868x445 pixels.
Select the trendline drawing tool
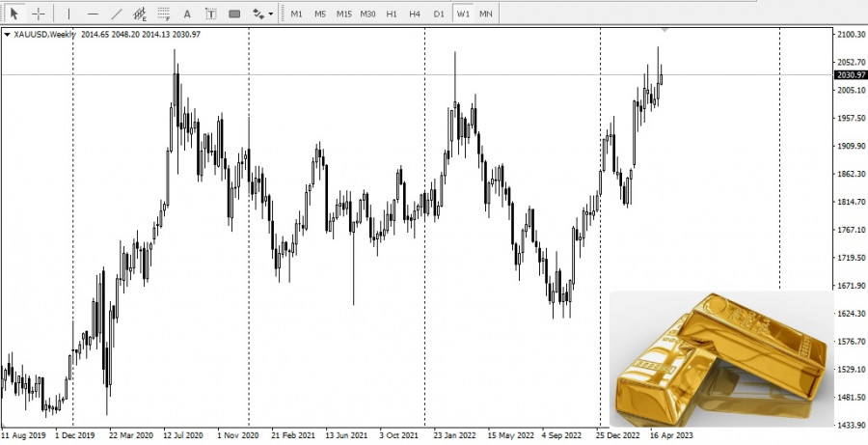[x=117, y=14]
